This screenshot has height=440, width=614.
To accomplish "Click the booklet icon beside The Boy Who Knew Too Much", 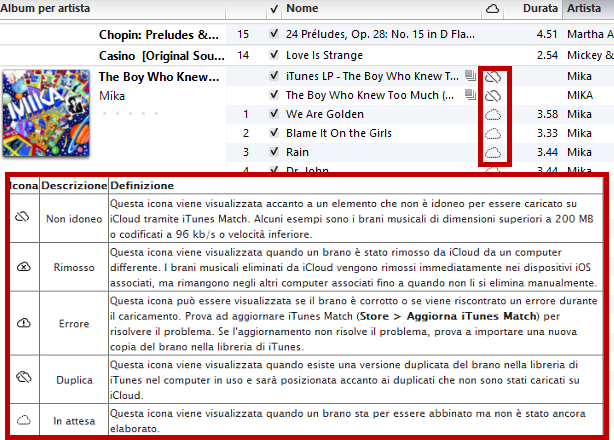I will point(470,94).
